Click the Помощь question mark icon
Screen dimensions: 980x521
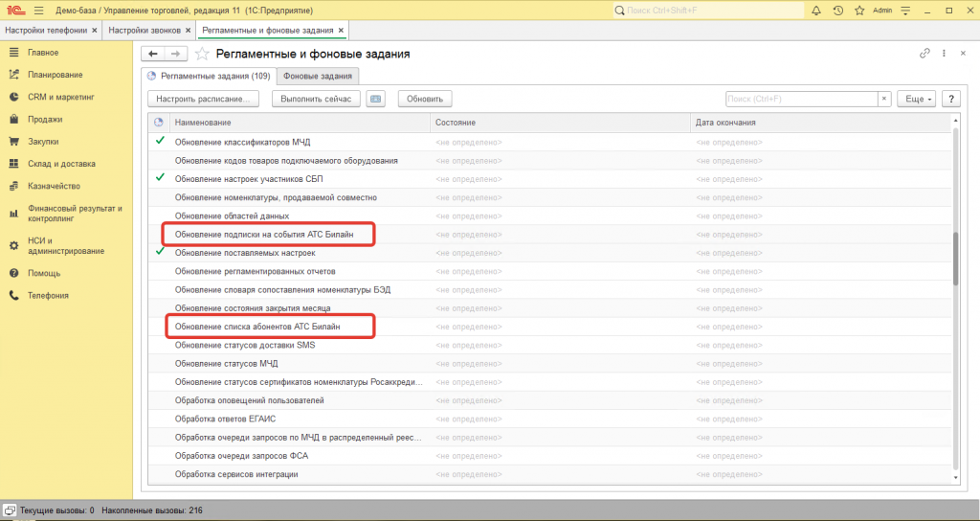[13, 273]
